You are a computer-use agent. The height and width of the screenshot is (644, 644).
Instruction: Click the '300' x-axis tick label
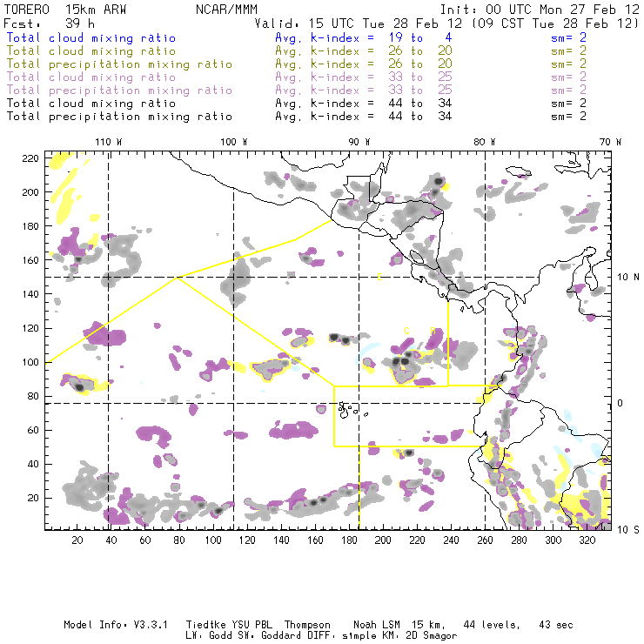(553, 540)
